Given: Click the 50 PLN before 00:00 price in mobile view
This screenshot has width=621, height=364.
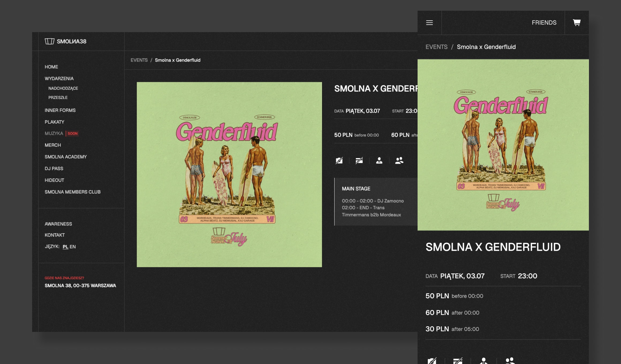Looking at the screenshot, I should pyautogui.click(x=455, y=296).
